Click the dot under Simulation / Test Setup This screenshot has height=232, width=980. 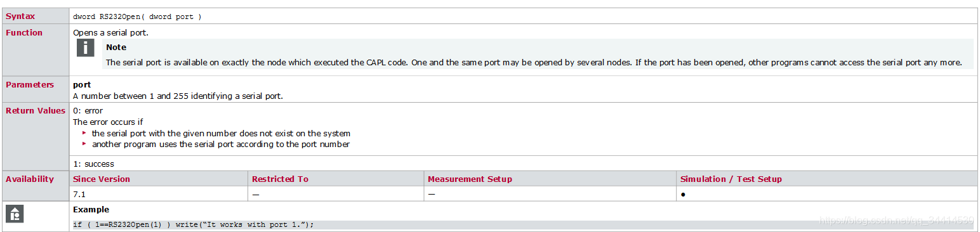[683, 195]
